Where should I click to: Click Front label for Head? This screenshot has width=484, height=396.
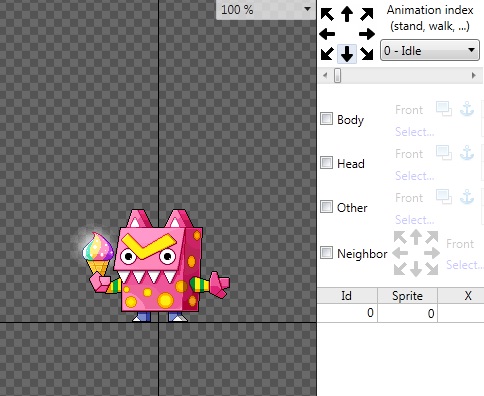click(409, 154)
